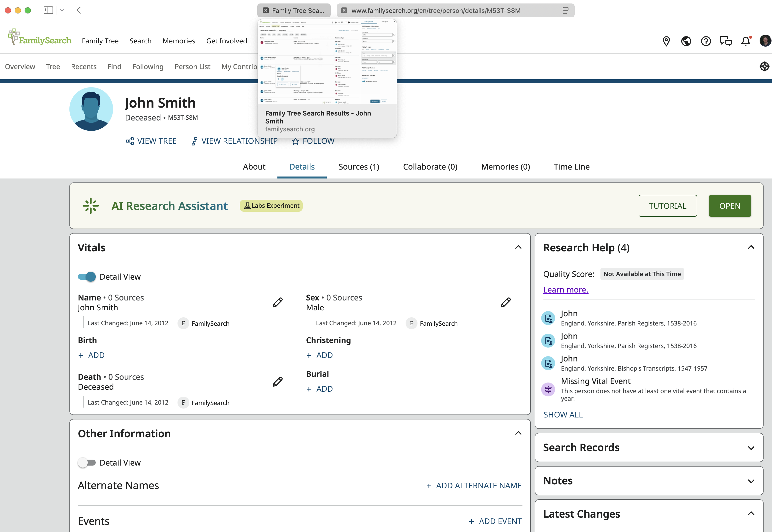Click the Missing Vital Event signpost icon
Image resolution: width=772 pixels, height=532 pixels.
548,389
